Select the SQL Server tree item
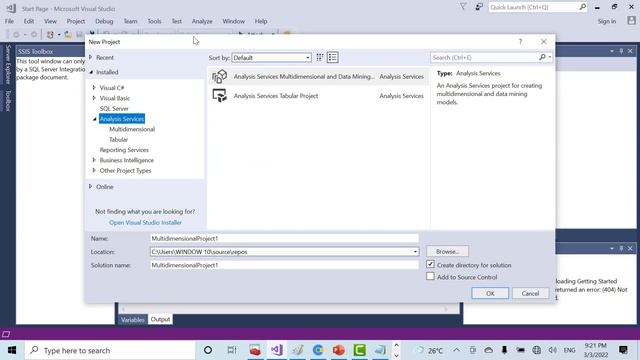The height and width of the screenshot is (360, 640). 114,108
